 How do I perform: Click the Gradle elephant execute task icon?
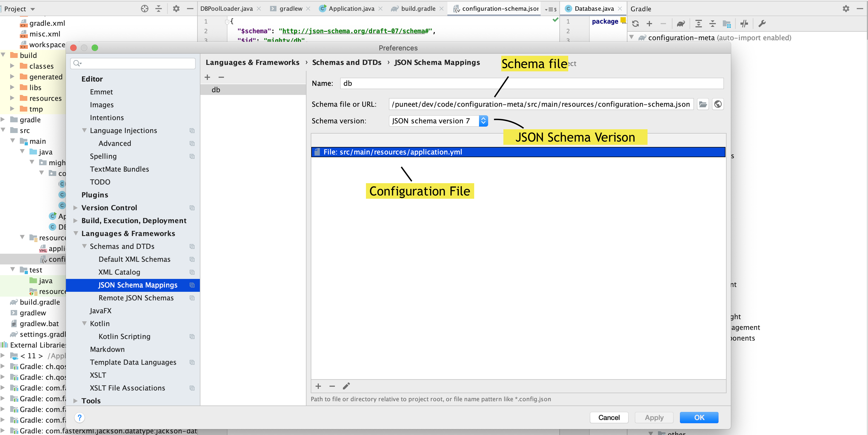[x=681, y=24]
